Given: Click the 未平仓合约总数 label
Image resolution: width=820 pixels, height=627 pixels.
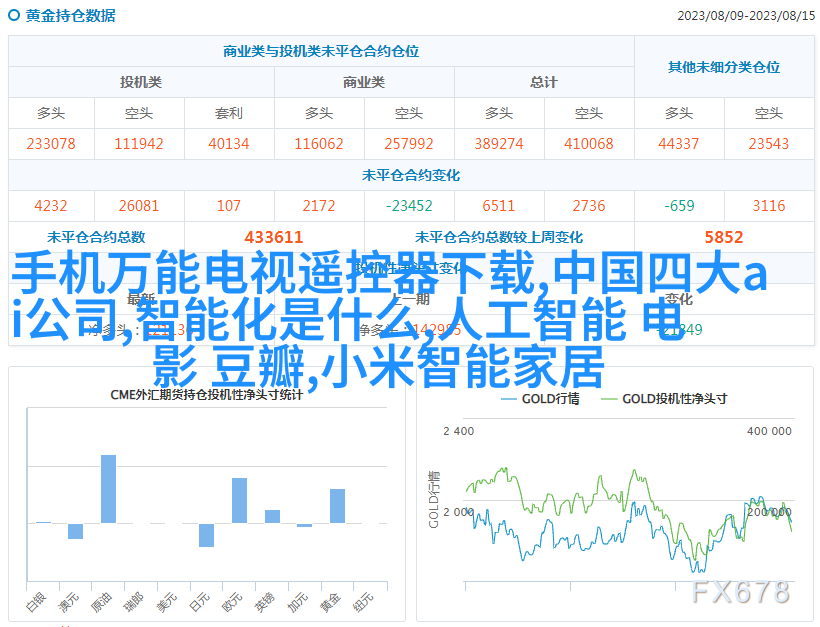Looking at the screenshot, I should tap(96, 237).
